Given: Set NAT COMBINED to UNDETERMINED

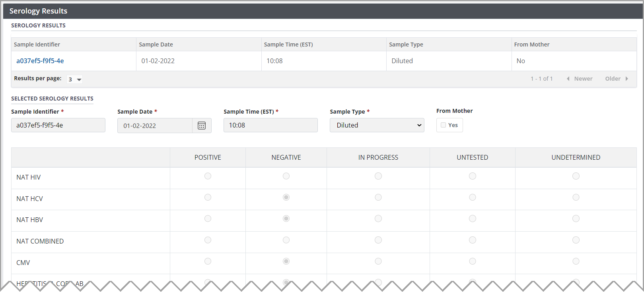Looking at the screenshot, I should 576,240.
